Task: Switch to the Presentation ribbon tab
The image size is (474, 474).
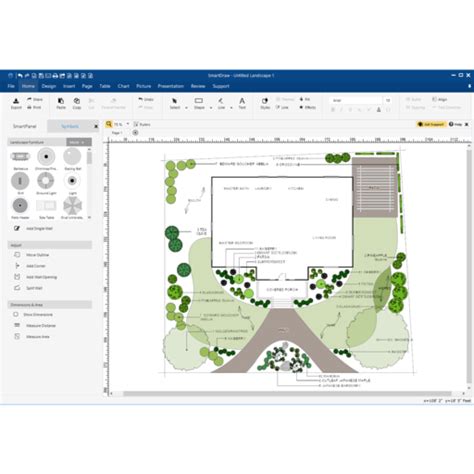Action: pos(171,86)
